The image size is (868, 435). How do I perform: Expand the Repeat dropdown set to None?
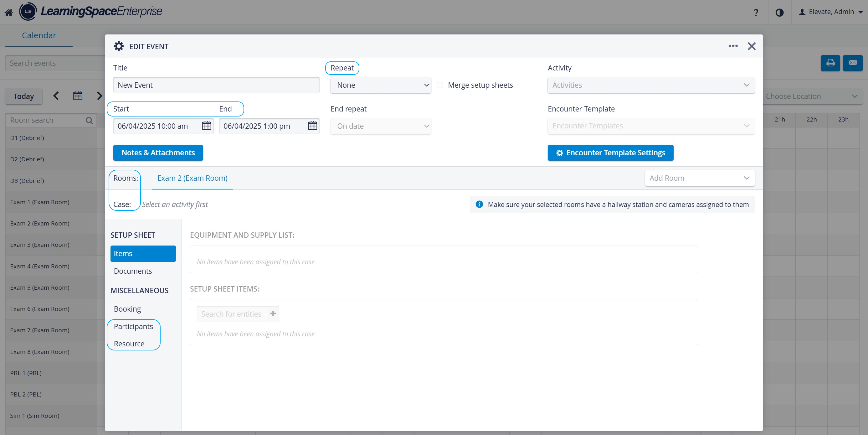[x=380, y=85]
